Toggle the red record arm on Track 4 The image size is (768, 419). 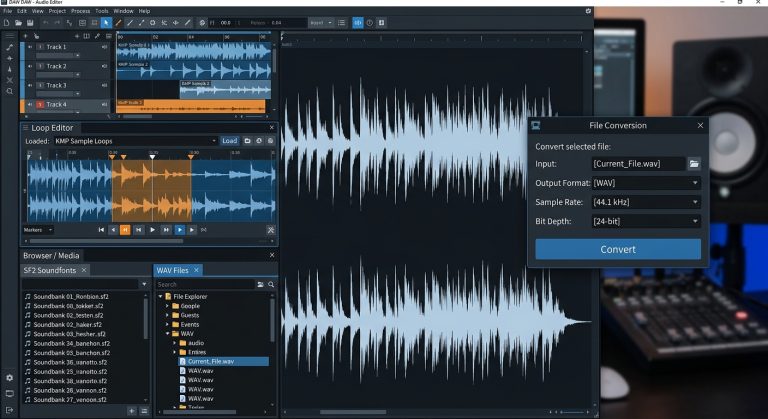41,104
